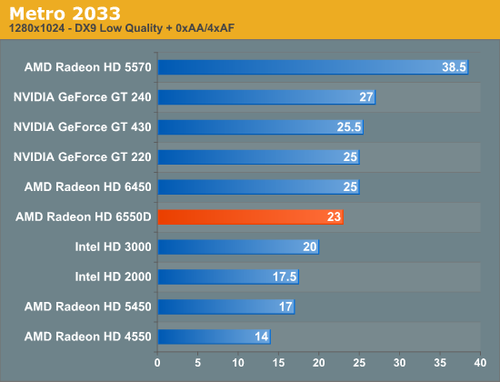Screen dimensions: 500x382
Task: Select the Intel HD 3000 label
Action: point(113,247)
